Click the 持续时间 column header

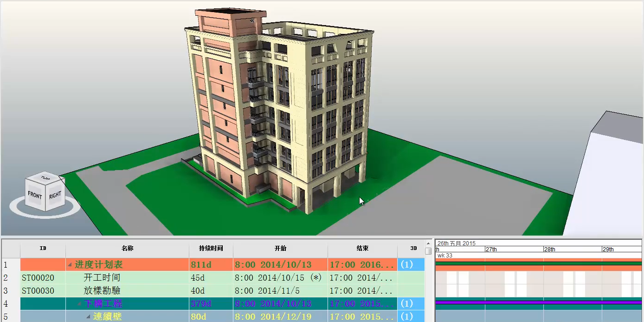click(x=211, y=249)
